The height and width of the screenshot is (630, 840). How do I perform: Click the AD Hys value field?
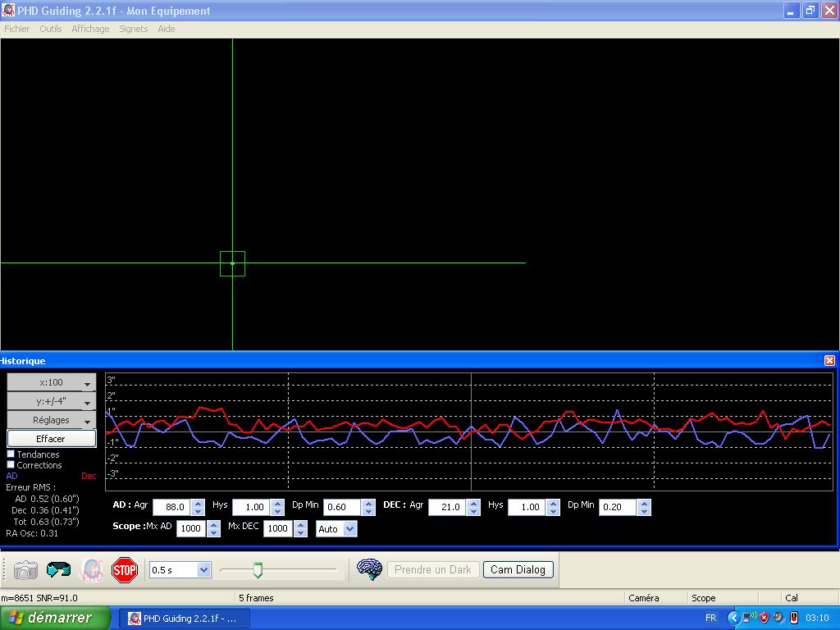tap(252, 507)
